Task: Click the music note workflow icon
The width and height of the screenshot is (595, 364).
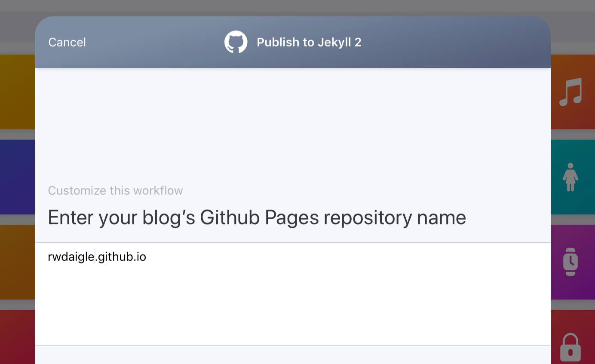Action: coord(570,92)
